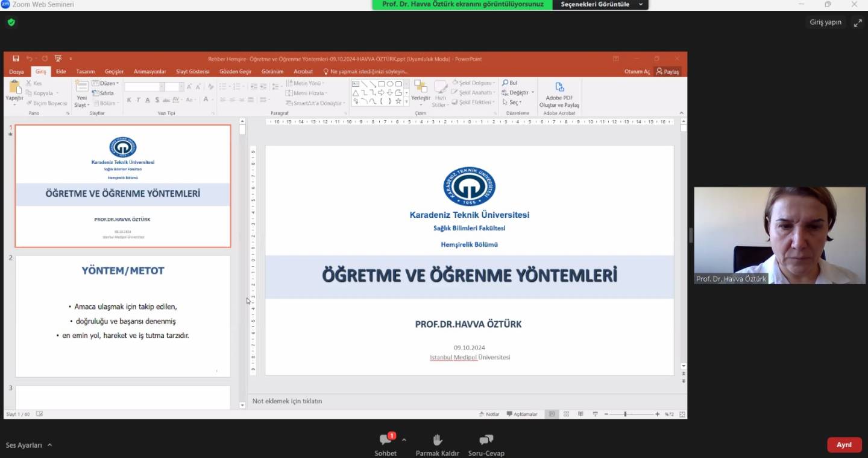The width and height of the screenshot is (868, 458).
Task: Select the oval shape in shapes gallery
Action: 390,84
